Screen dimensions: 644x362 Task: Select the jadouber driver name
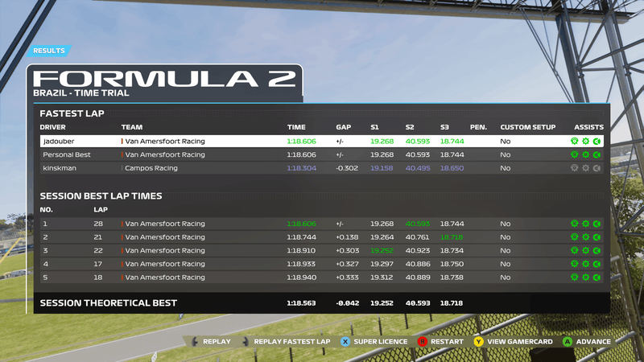59,142
